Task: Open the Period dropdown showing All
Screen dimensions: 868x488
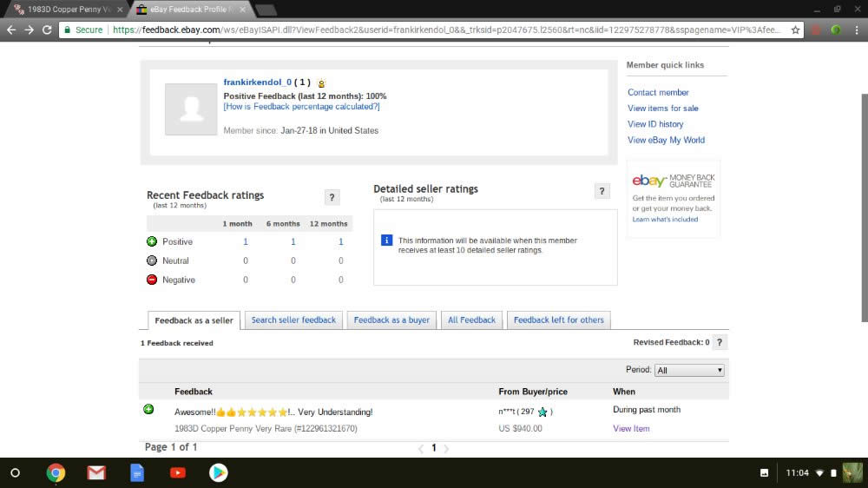Action: tap(689, 370)
